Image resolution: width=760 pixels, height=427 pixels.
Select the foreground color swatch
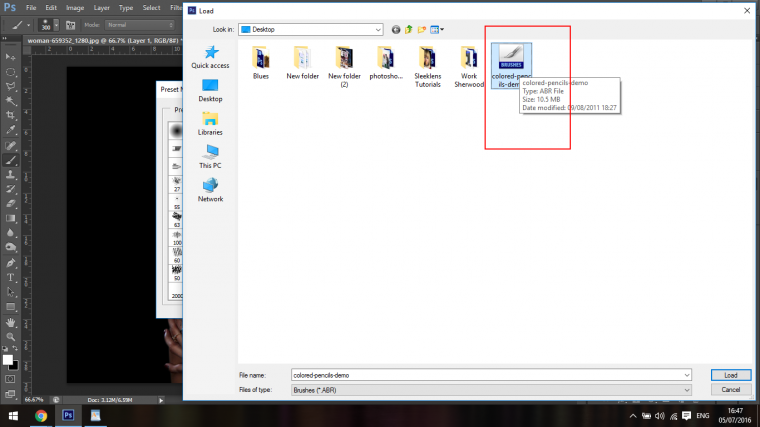[7, 360]
